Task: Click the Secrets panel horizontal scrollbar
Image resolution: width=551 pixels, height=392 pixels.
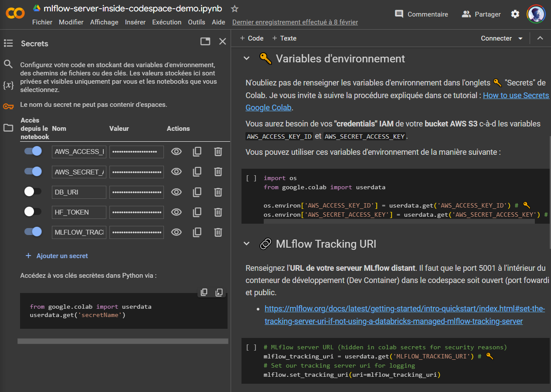Action: pyautogui.click(x=123, y=341)
